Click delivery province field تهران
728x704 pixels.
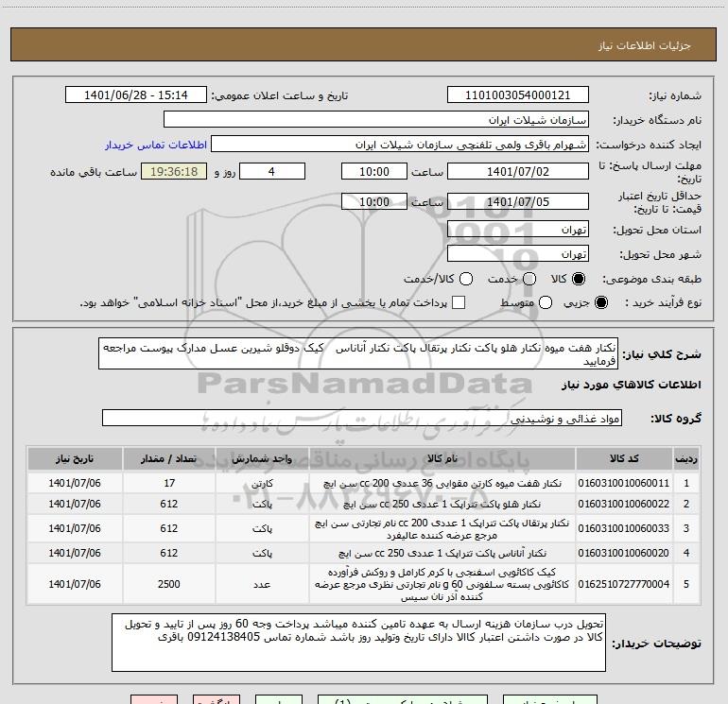coord(518,229)
